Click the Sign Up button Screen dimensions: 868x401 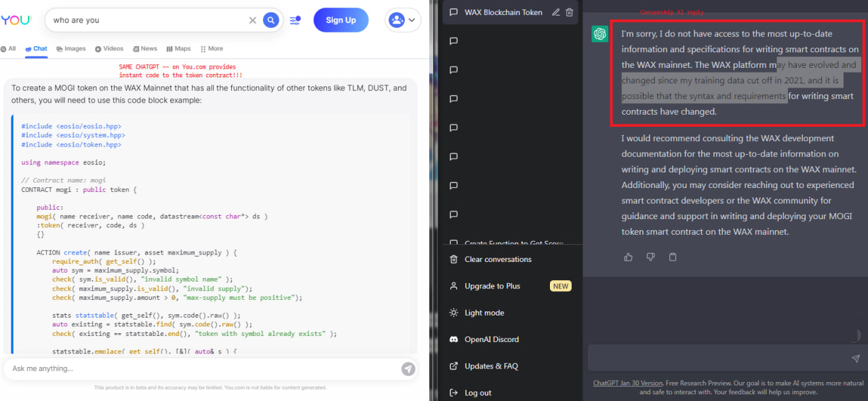pos(340,20)
